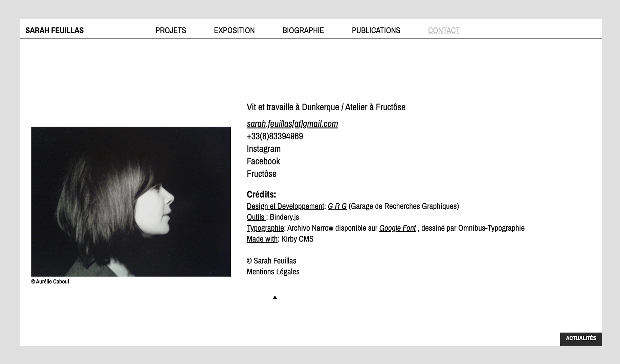Open the Instagram link
The image size is (620, 364).
tap(264, 149)
